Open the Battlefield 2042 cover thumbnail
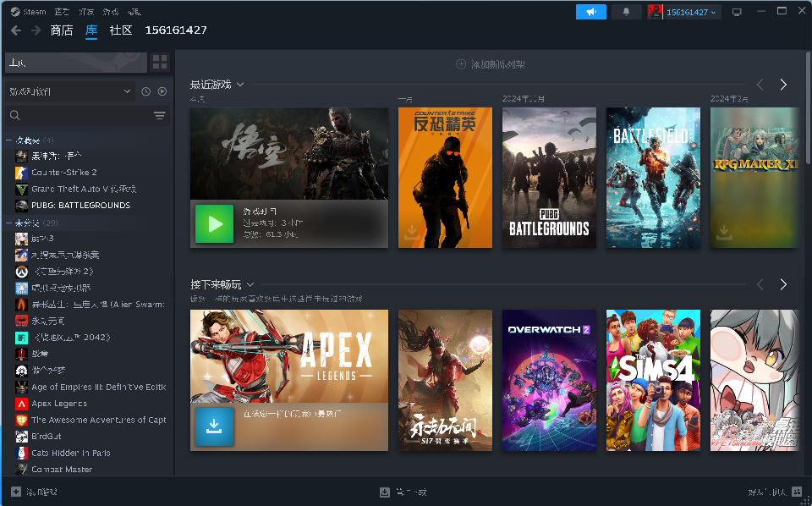 click(x=654, y=178)
